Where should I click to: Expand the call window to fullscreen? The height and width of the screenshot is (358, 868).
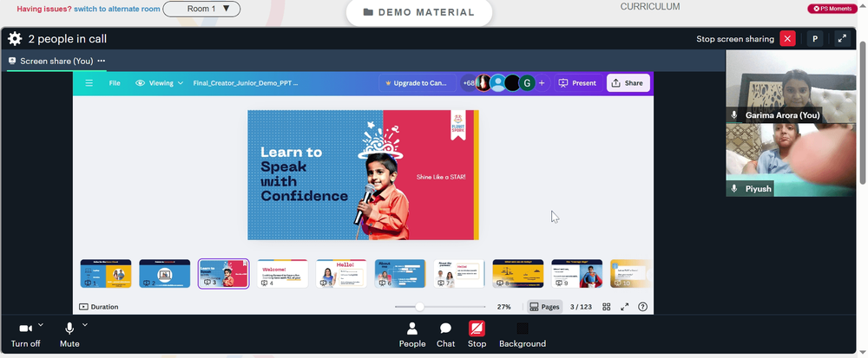coord(842,39)
